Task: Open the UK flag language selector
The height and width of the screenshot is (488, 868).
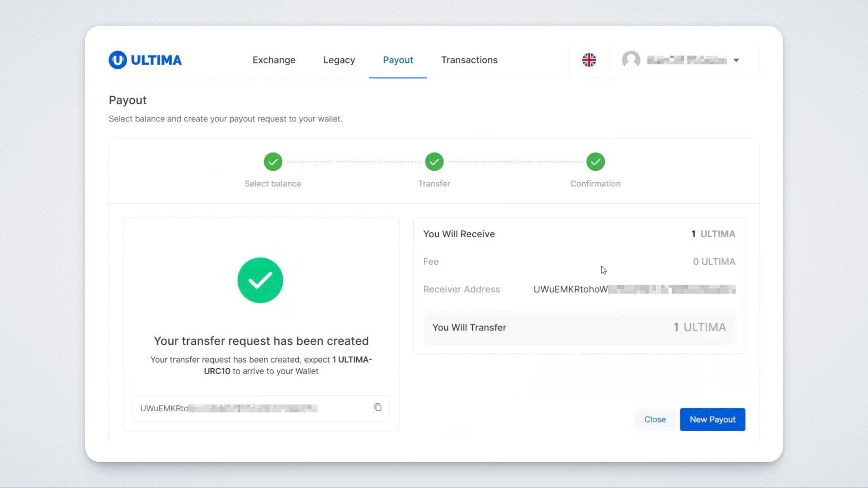Action: pos(589,60)
